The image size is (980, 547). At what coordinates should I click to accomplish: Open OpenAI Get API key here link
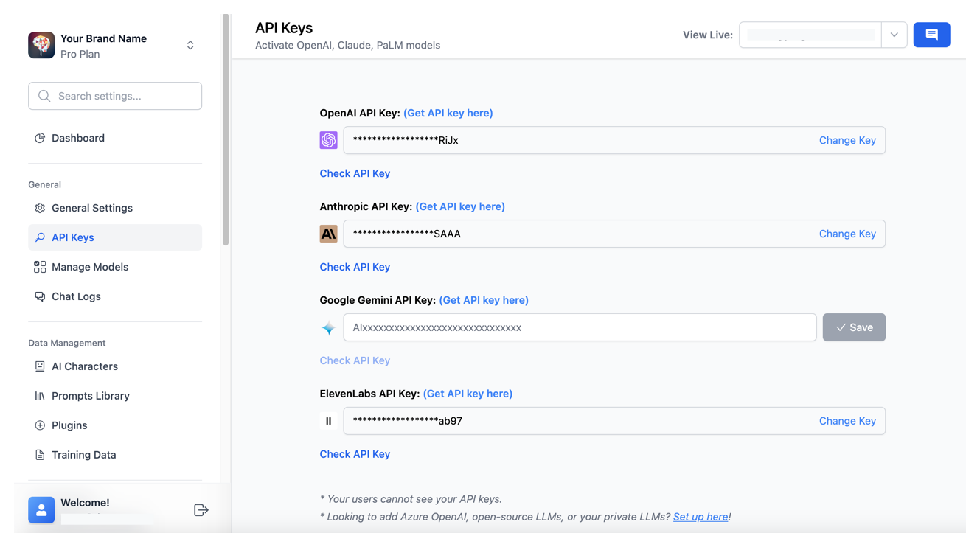tap(448, 113)
